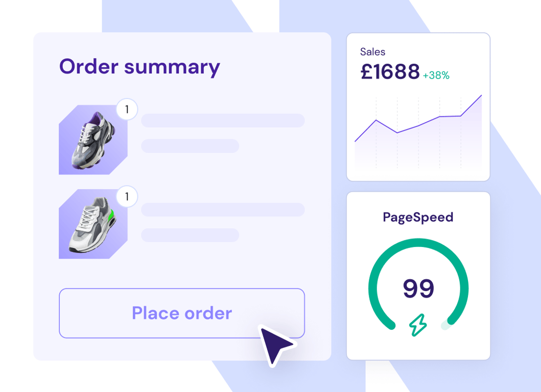Image resolution: width=541 pixels, height=392 pixels.
Task: Click the +38% growth indicator
Action: [436, 75]
